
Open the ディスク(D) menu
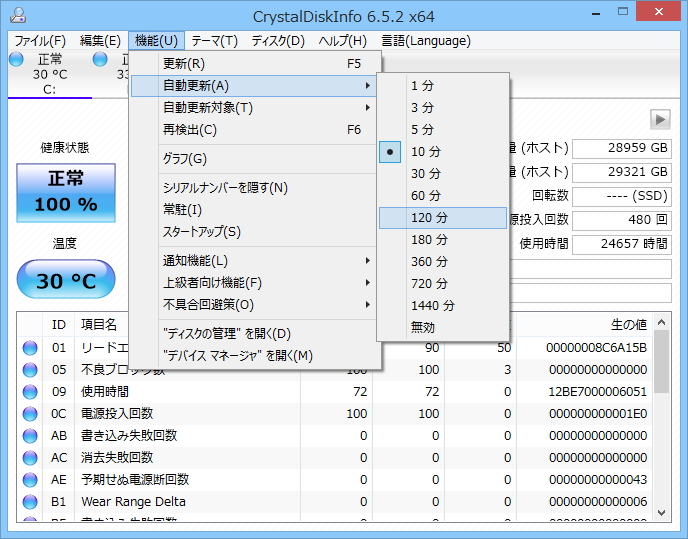point(278,41)
